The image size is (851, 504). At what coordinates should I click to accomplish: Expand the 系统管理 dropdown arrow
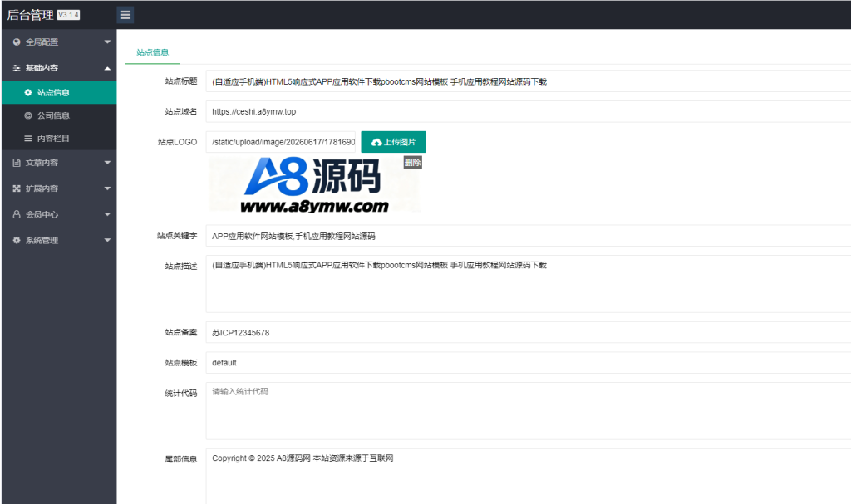pos(107,240)
